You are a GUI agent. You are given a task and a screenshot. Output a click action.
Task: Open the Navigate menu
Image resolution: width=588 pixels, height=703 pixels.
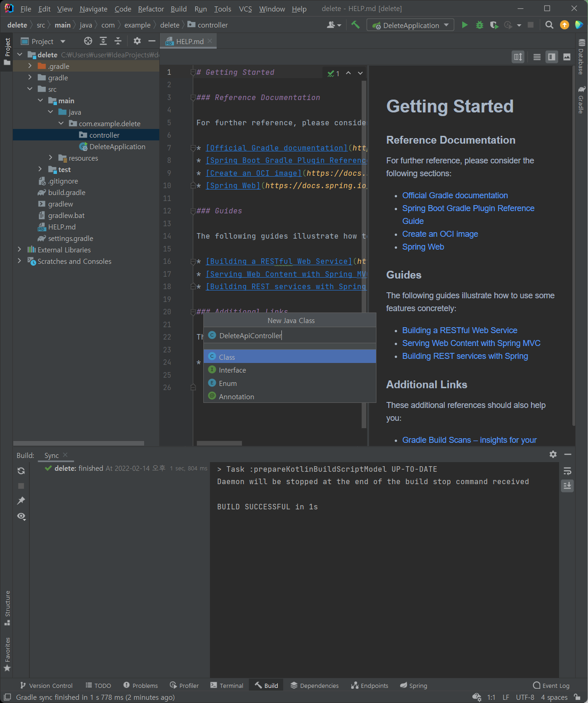[93, 9]
